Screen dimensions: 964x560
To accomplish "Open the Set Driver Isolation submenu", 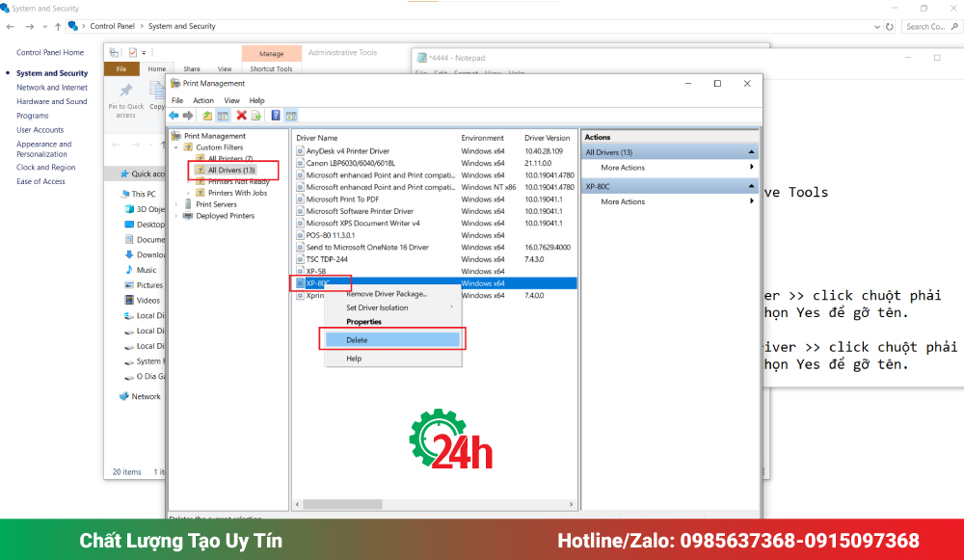I will tap(393, 307).
